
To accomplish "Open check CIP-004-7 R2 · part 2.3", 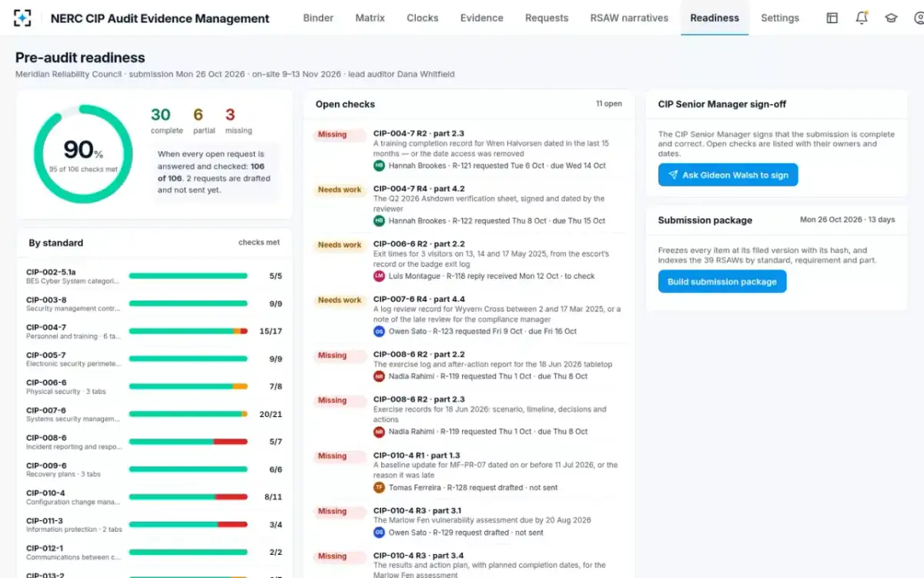I will coord(419,133).
